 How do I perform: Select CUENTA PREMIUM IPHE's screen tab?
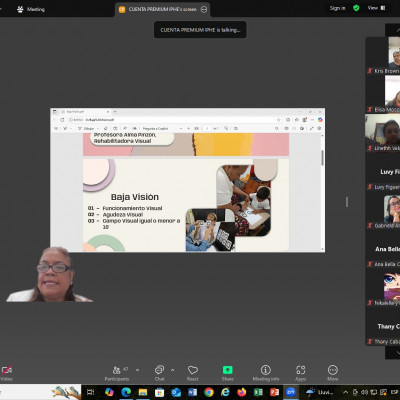(163, 9)
